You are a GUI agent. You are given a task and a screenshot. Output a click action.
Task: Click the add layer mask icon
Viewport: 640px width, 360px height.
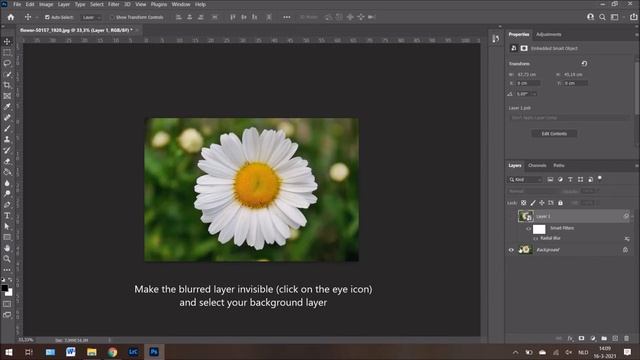(x=582, y=338)
